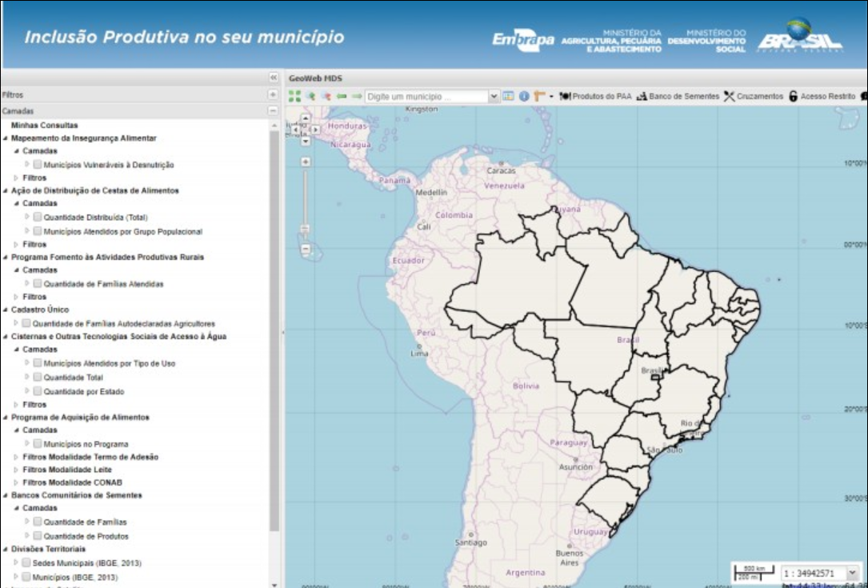Screen dimensions: 868x588
Task: Open the municipality combo dropdown arrow
Action: point(494,96)
